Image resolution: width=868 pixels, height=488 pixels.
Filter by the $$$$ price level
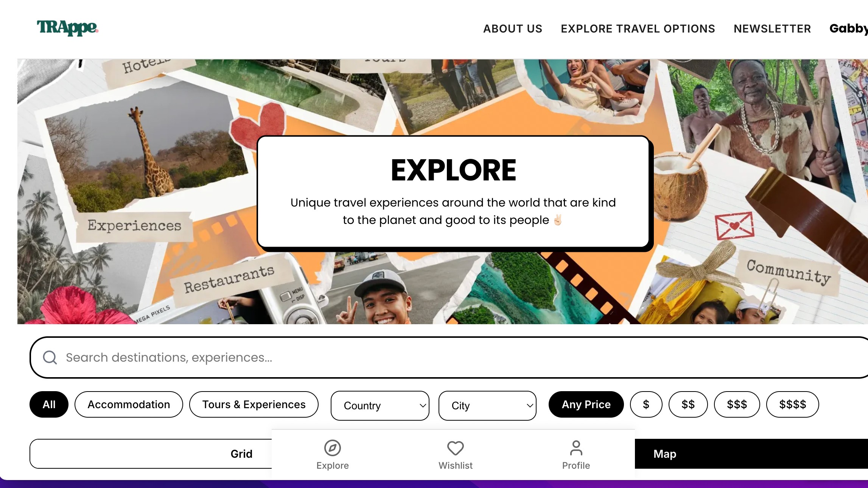pos(793,404)
